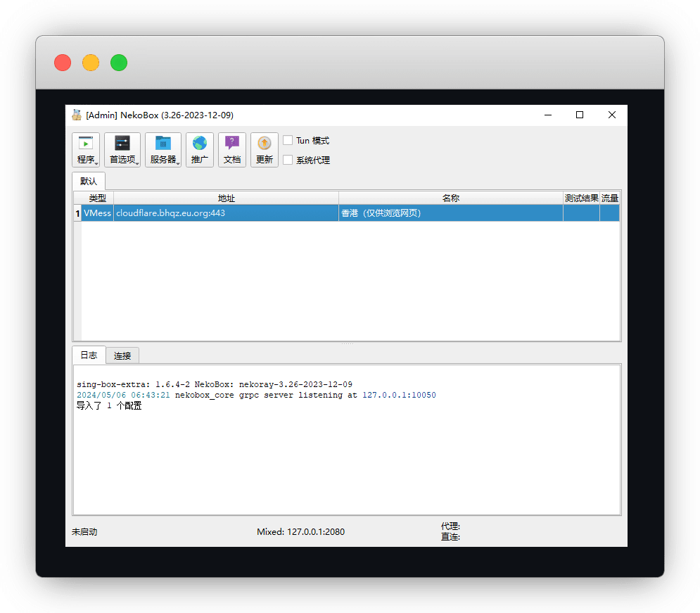Sort by the 类型 column header

point(97,198)
